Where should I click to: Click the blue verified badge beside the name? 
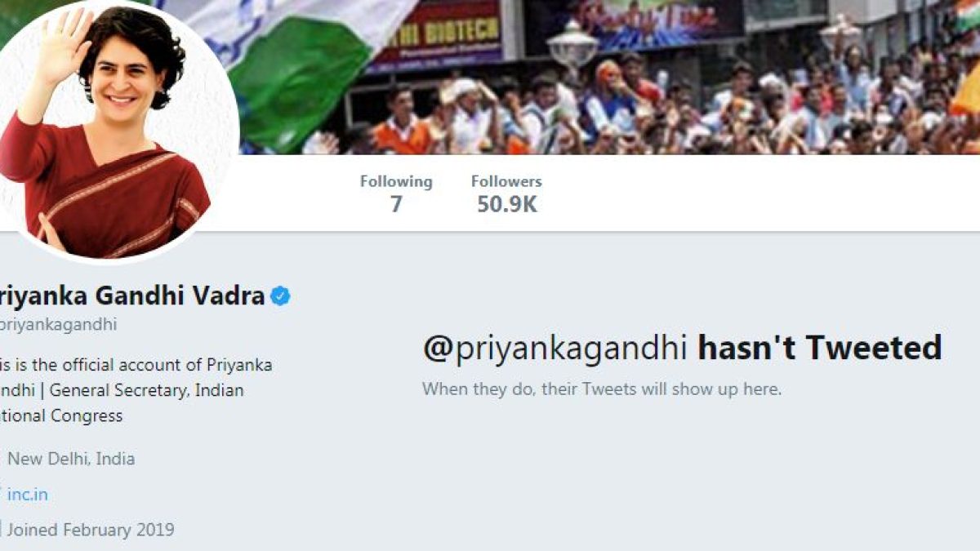[280, 296]
